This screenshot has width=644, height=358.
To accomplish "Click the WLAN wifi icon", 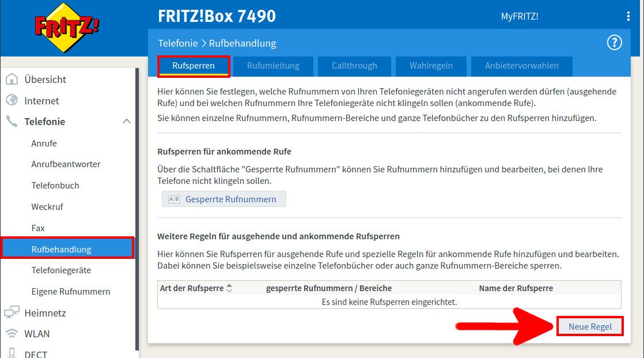I will [12, 333].
